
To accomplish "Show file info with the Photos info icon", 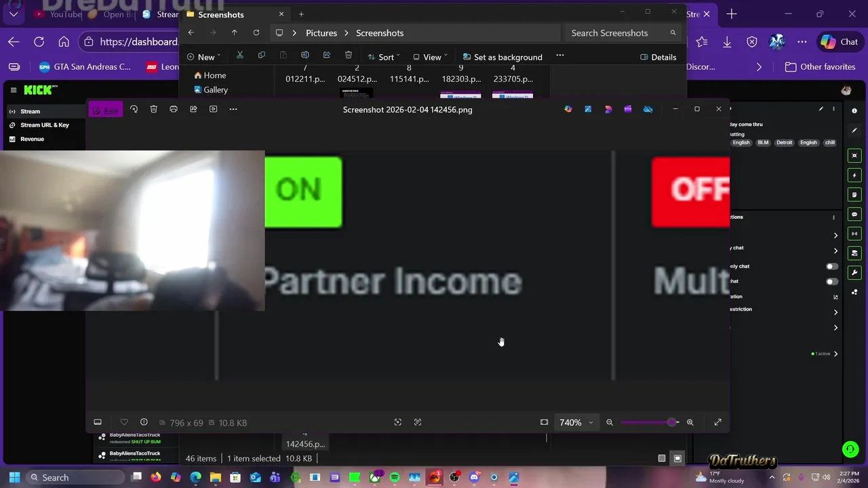I will click(x=144, y=422).
